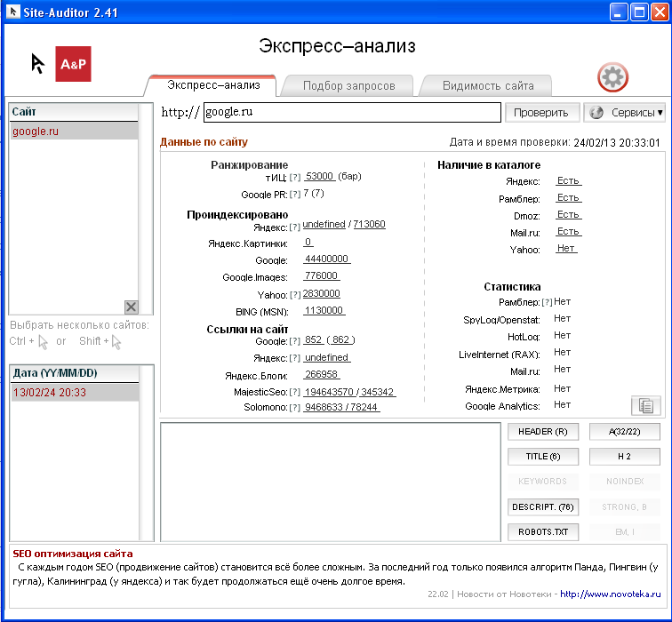
Task: Click the date list vertical scrollbar
Action: coord(146,453)
